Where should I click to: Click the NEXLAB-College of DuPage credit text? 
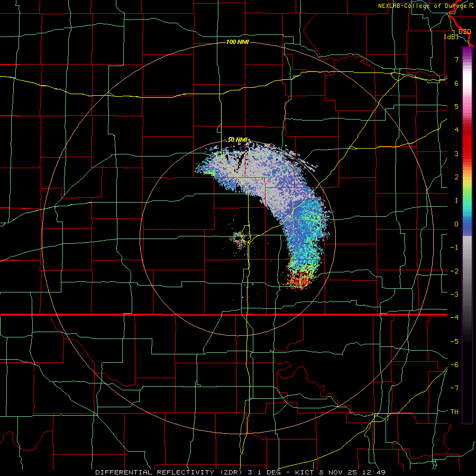tap(426, 6)
